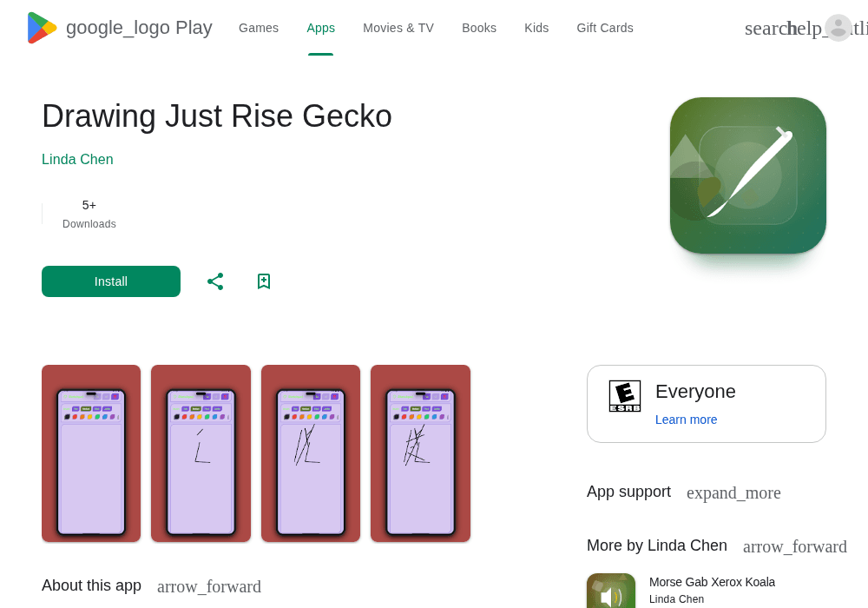868x608 pixels.
Task: Expand the App support section
Action: click(x=733, y=492)
